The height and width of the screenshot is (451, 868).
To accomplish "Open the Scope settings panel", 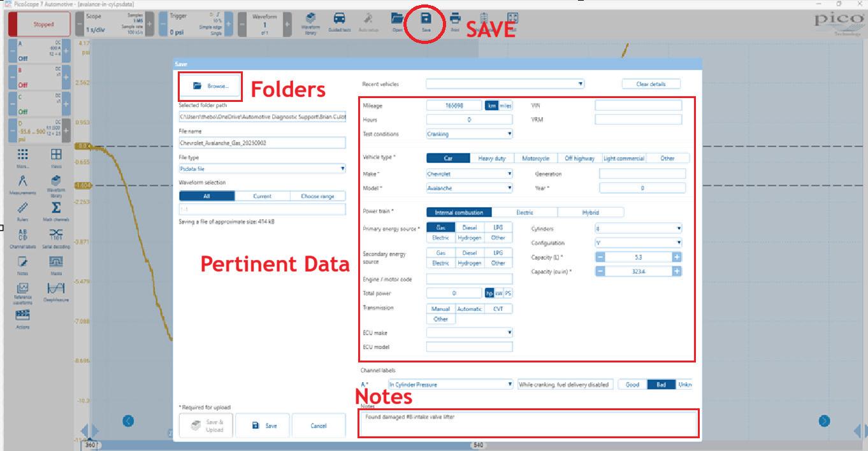I will coord(114,24).
